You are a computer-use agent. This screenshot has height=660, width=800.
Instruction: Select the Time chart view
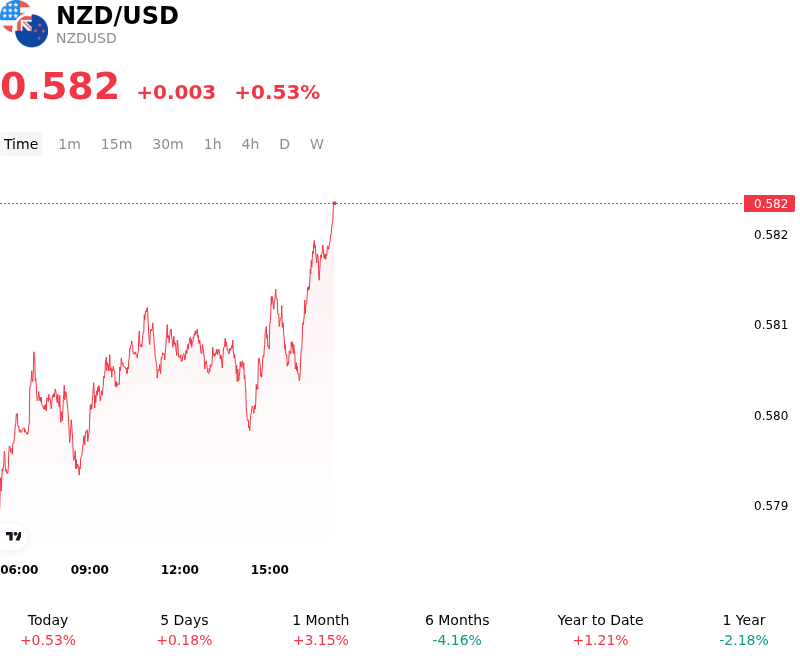[21, 144]
